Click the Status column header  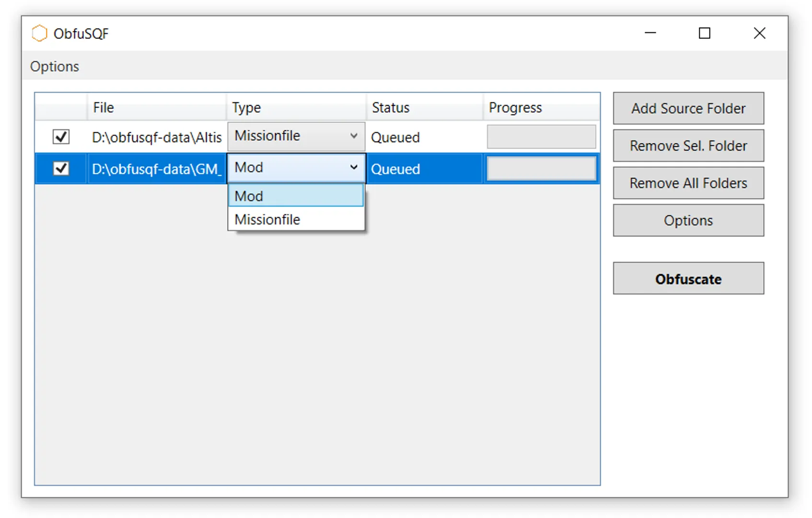(424, 107)
